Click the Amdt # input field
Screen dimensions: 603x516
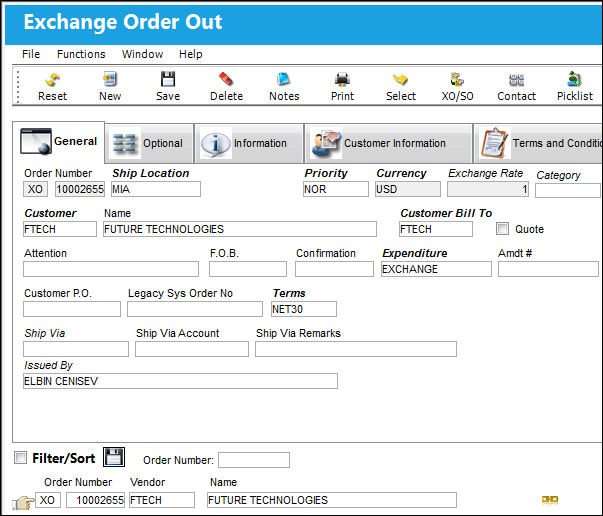[x=548, y=269]
